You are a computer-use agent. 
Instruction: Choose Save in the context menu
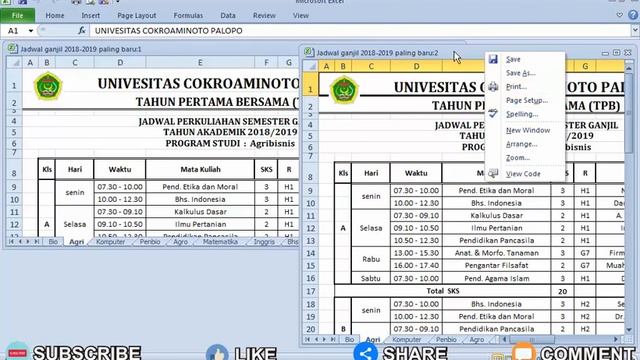tap(513, 60)
